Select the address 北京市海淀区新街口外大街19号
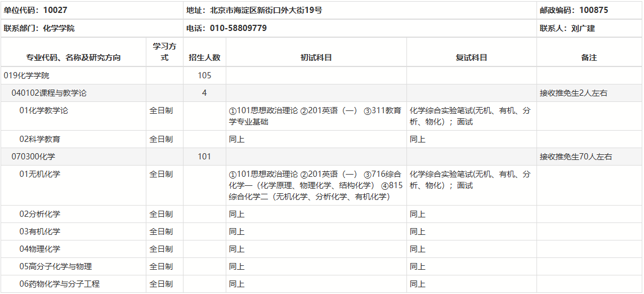Viewport: 644px width, 294px height. [x=254, y=10]
